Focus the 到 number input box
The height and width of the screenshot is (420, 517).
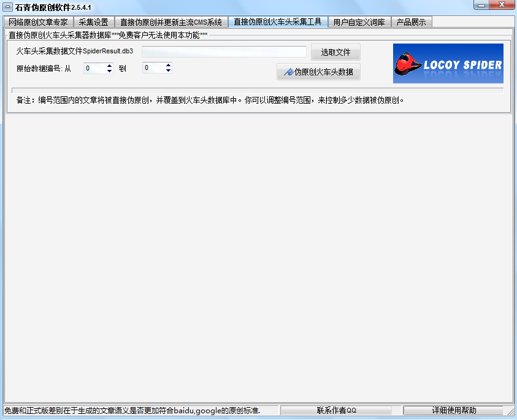[x=154, y=67]
